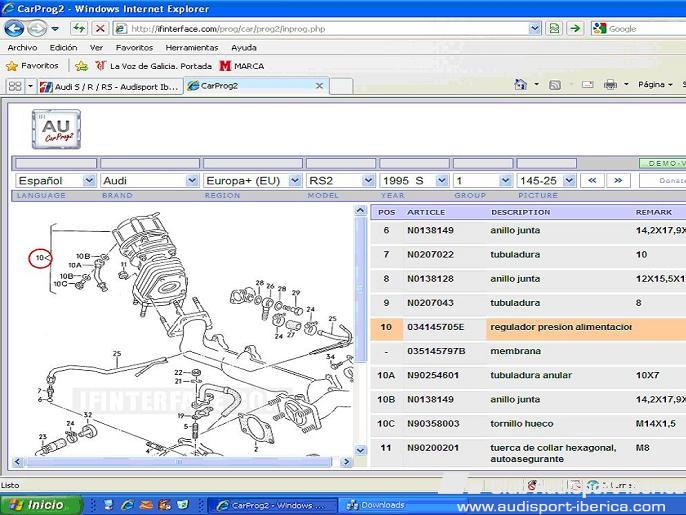This screenshot has width=686, height=515.
Task: Select row 11 article N90200201
Action: point(528,453)
